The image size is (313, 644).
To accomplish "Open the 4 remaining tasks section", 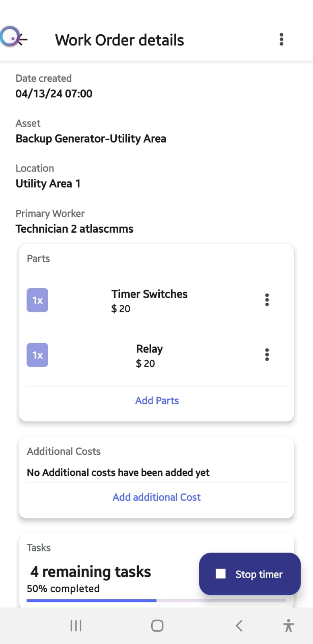I will point(91,572).
